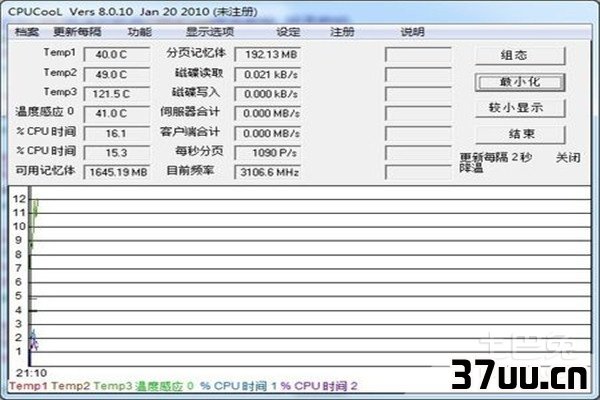Viewport: 600px width, 400px height.
Task: Click the Temp3 graph legend entry
Action: point(113,386)
